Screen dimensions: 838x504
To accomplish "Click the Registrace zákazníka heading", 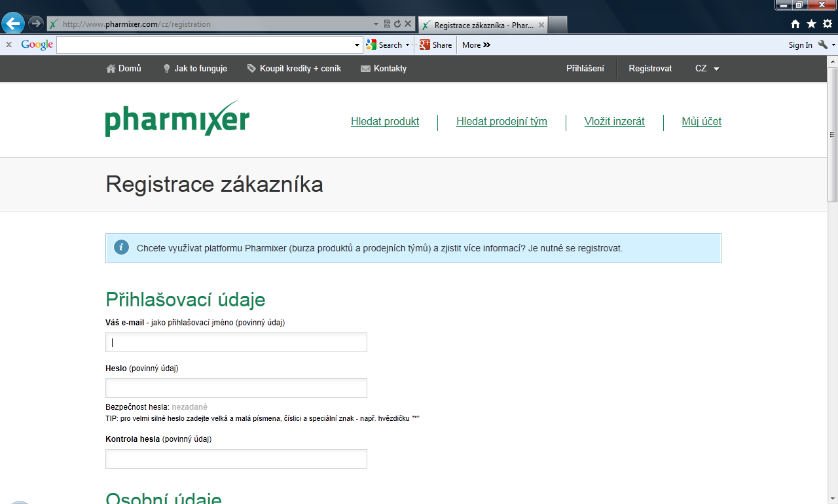I will (214, 184).
